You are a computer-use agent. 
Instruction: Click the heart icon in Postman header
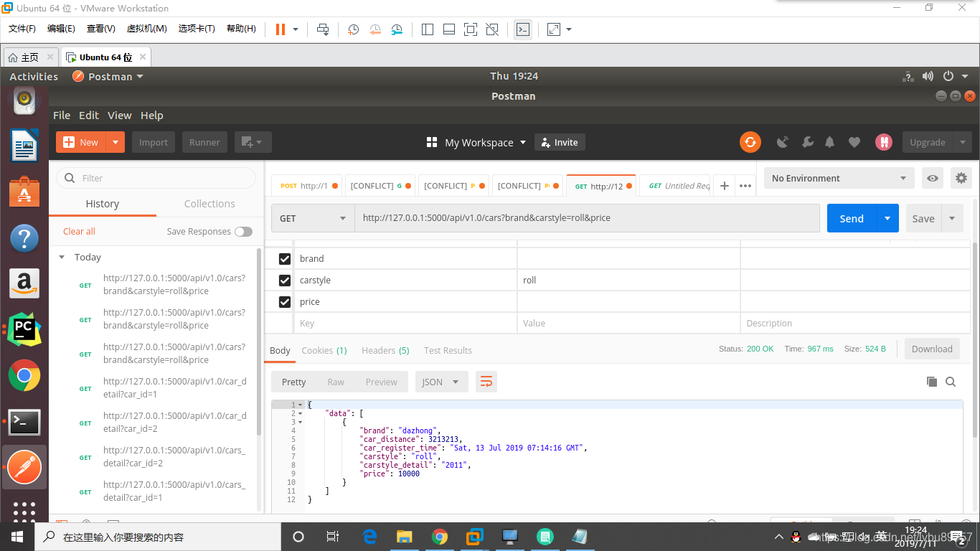click(x=854, y=142)
